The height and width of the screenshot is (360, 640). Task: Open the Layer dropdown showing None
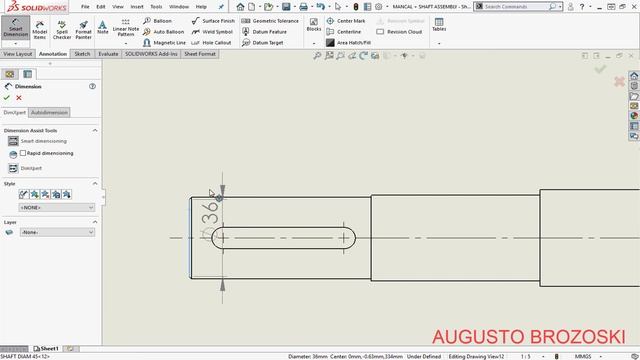click(57, 232)
